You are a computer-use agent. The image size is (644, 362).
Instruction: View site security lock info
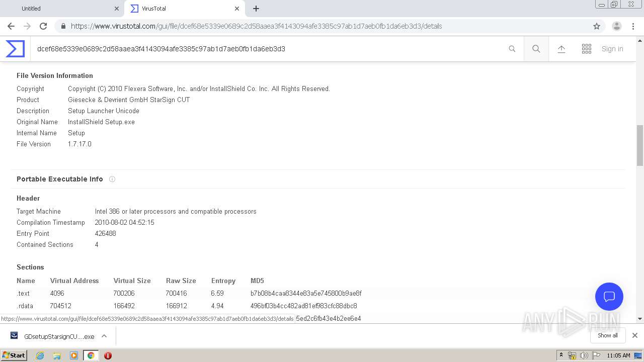pyautogui.click(x=63, y=26)
